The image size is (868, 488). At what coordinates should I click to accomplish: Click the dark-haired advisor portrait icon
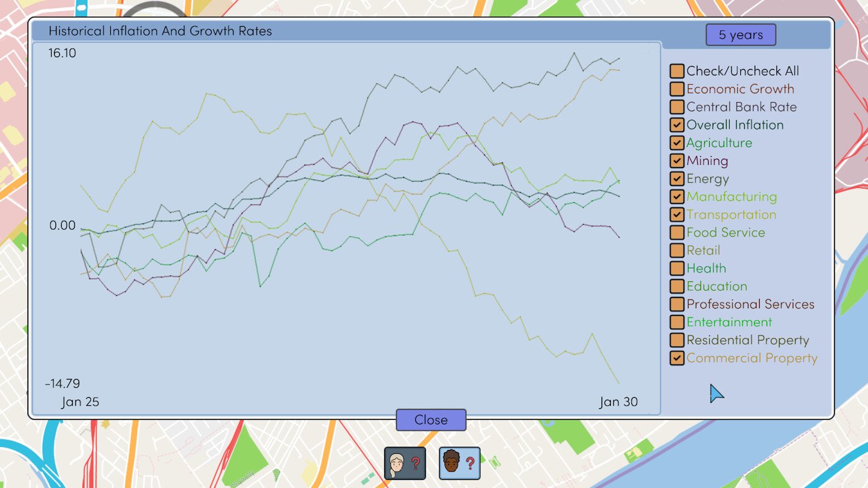pyautogui.click(x=460, y=463)
